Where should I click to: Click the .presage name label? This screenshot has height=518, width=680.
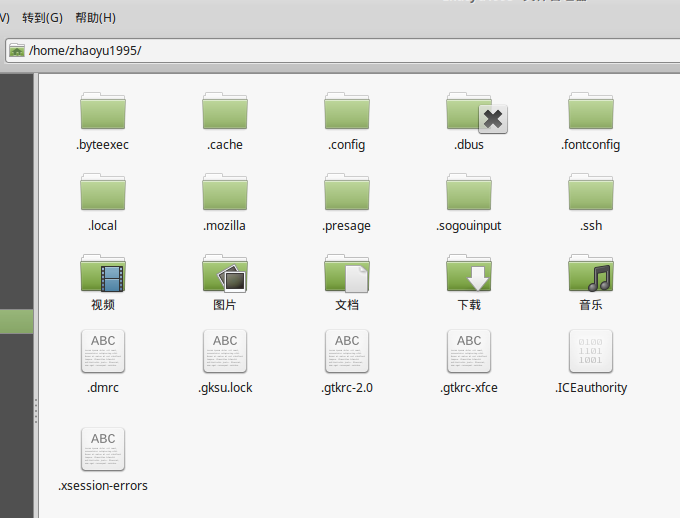(x=347, y=226)
